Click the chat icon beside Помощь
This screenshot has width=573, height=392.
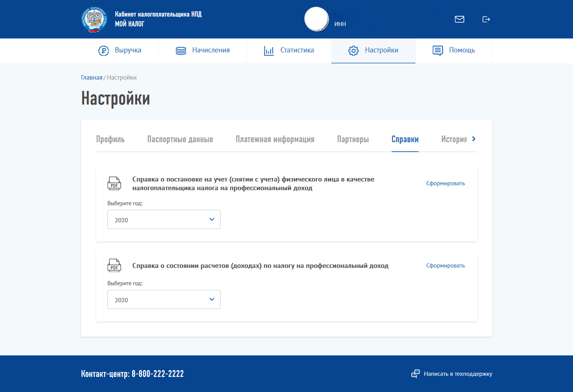coord(438,51)
